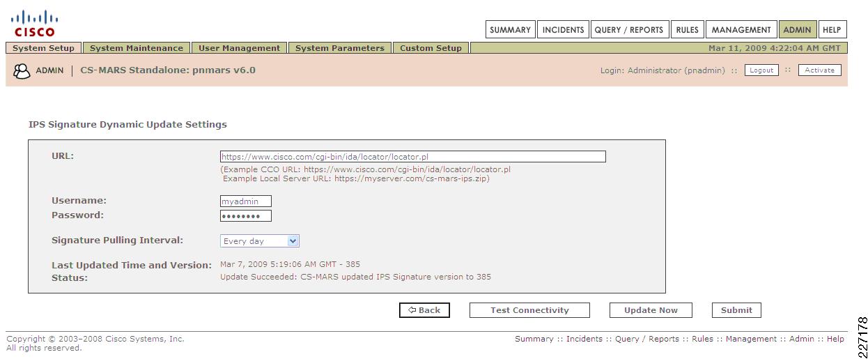Click the Back button
This screenshot has height=359, width=868.
coord(424,310)
